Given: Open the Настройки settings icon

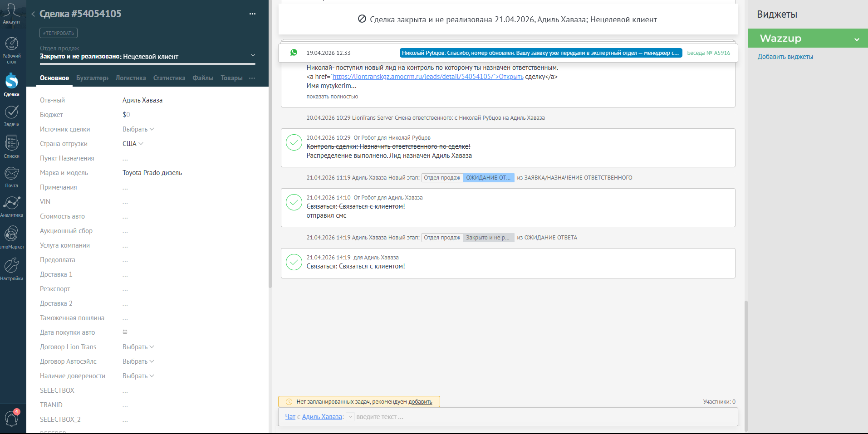Looking at the screenshot, I should [11, 269].
